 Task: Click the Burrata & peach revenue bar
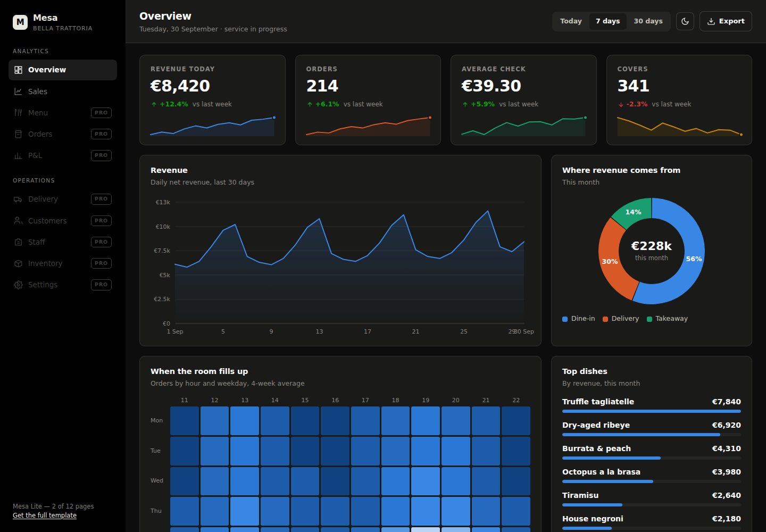(611, 458)
